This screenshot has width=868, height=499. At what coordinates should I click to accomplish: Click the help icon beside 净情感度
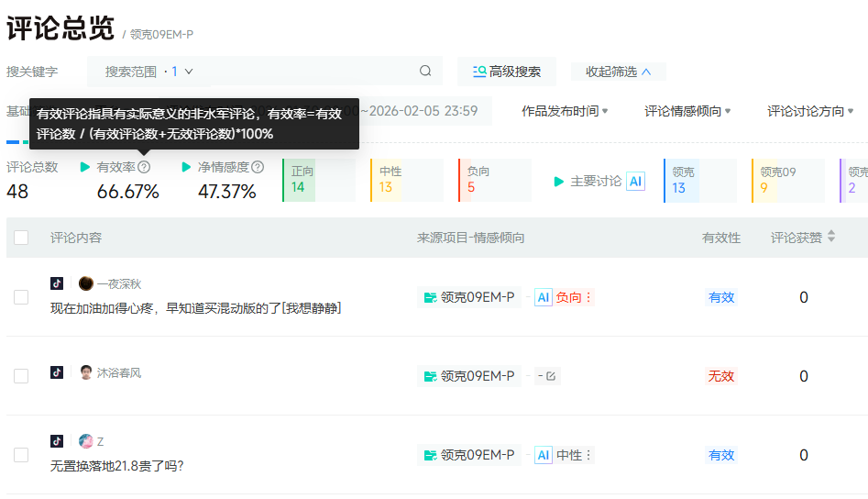(258, 168)
